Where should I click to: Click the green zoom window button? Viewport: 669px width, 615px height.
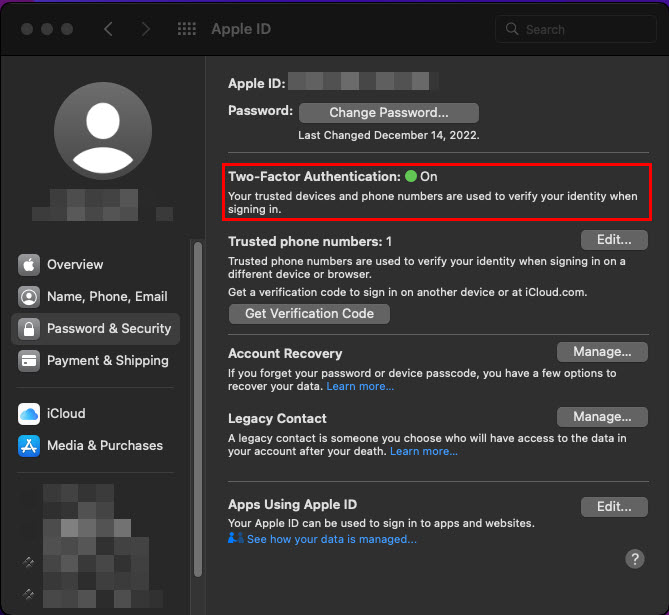tap(67, 29)
